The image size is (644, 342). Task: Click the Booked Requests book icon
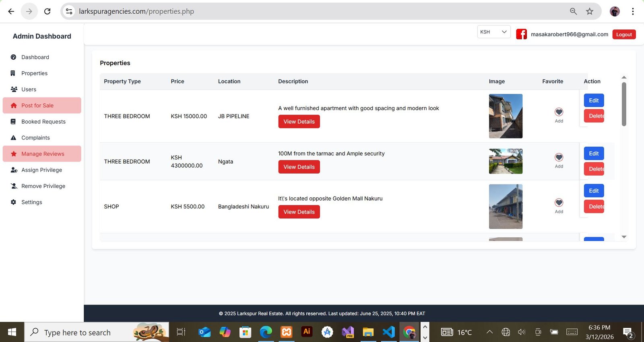coord(13,122)
